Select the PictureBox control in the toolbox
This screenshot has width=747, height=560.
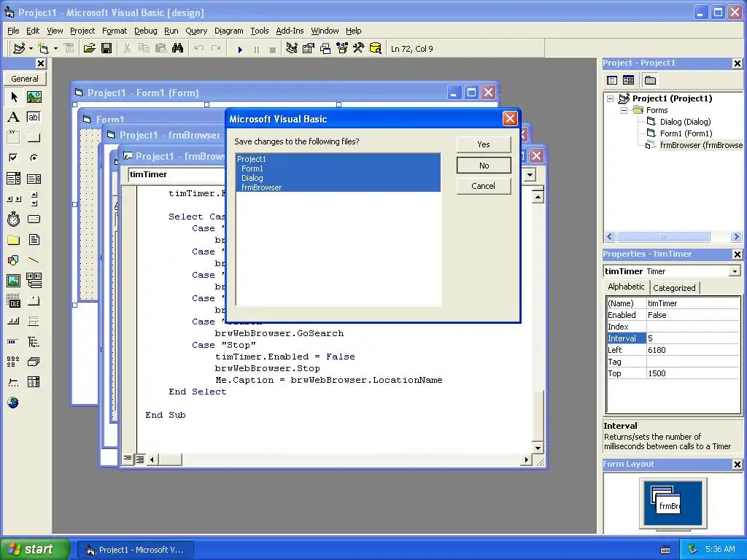tap(34, 97)
